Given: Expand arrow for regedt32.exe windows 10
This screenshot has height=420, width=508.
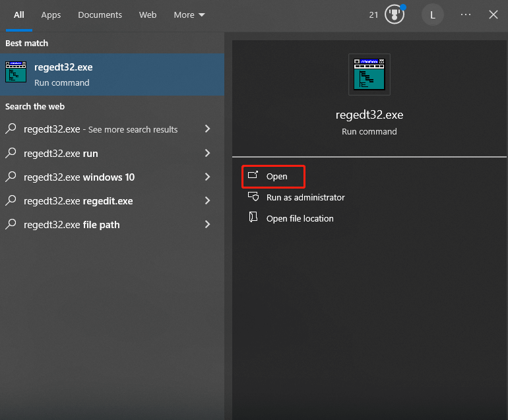Looking at the screenshot, I should coord(208,177).
